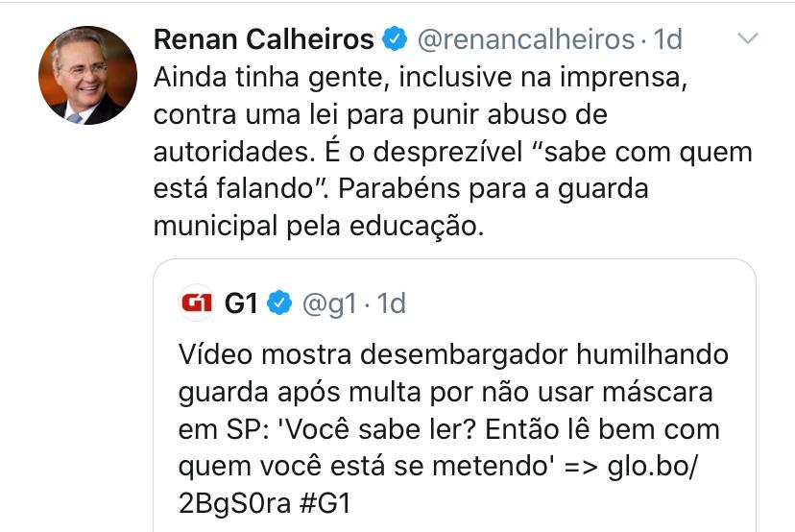Visit the @g1 handle
Screen dimensions: 795x532
329,304
